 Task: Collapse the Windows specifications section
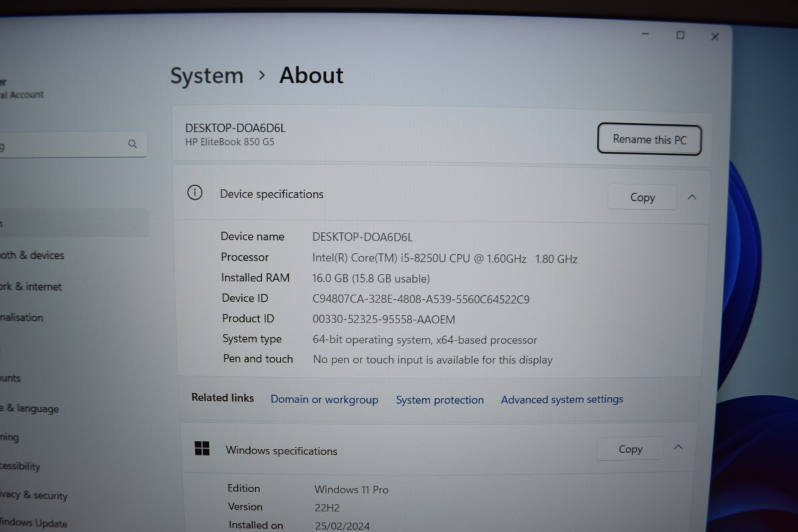(678, 447)
